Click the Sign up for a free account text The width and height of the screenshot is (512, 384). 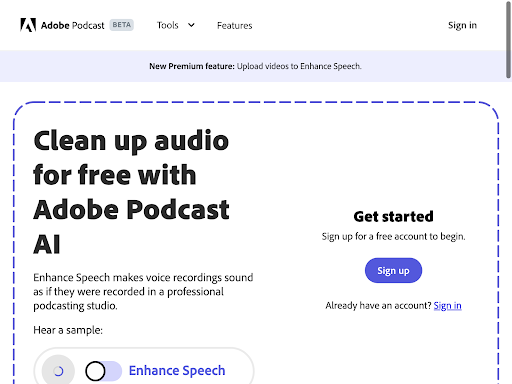[x=393, y=236]
